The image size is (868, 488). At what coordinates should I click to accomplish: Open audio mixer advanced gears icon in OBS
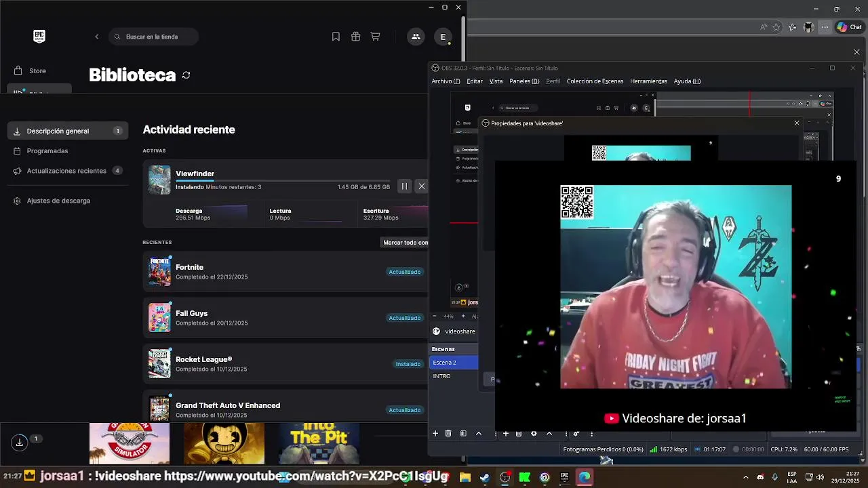coord(576,433)
